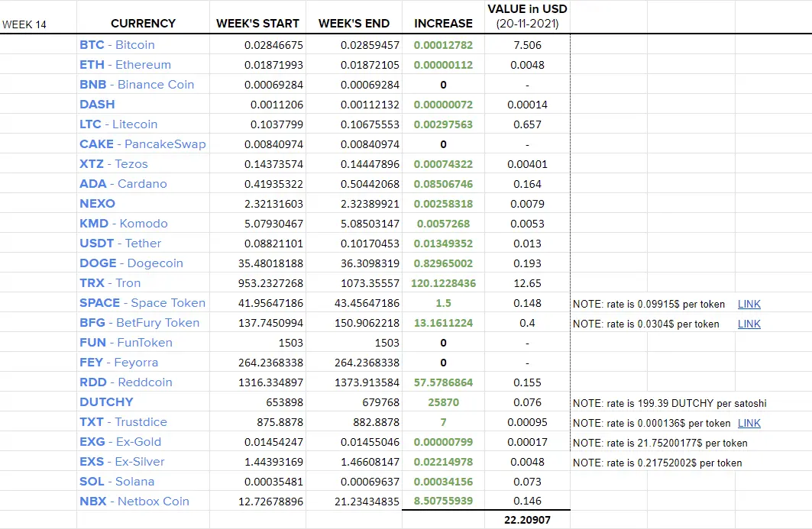
Task: Select the CAKE - PancakeSwap cell
Action: [142, 144]
